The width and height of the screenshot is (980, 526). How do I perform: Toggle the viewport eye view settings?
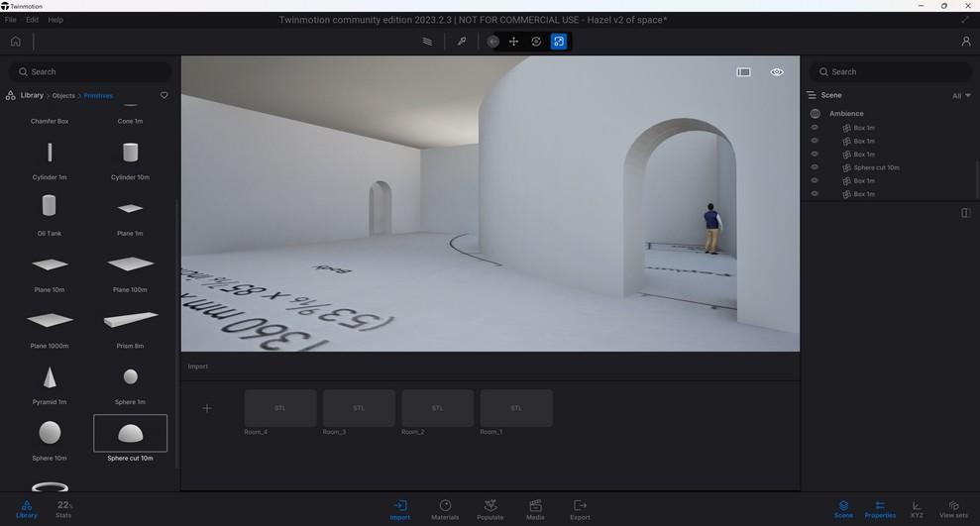click(x=777, y=72)
